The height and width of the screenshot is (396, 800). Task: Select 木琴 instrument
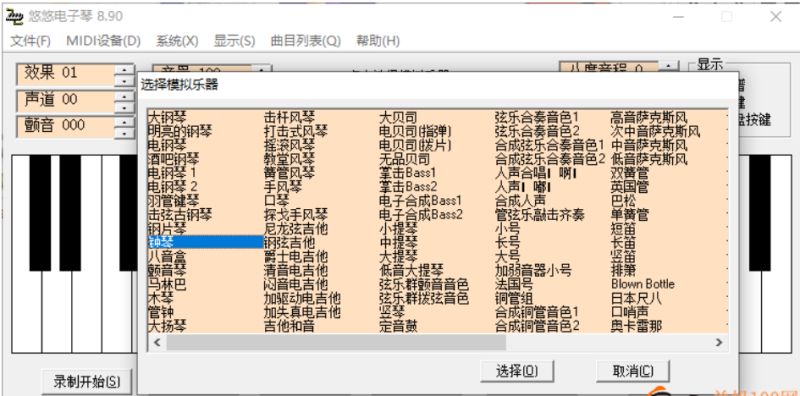pos(161,298)
